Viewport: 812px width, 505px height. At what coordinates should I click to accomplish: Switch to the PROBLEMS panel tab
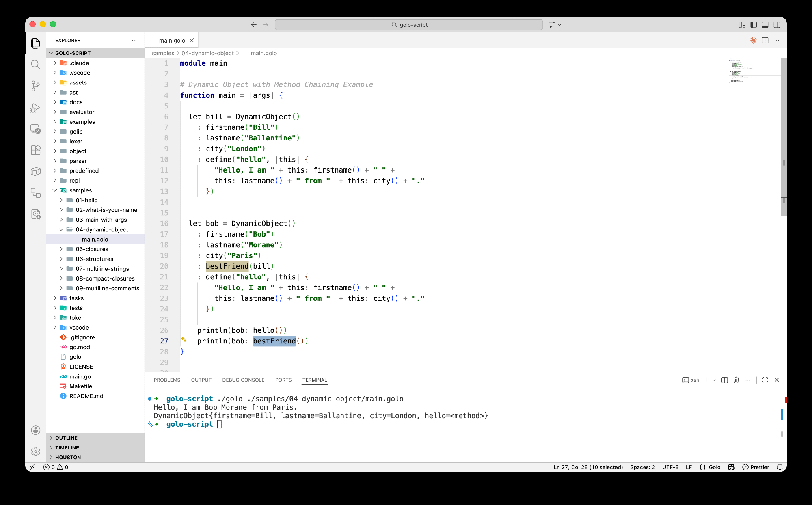(x=167, y=380)
